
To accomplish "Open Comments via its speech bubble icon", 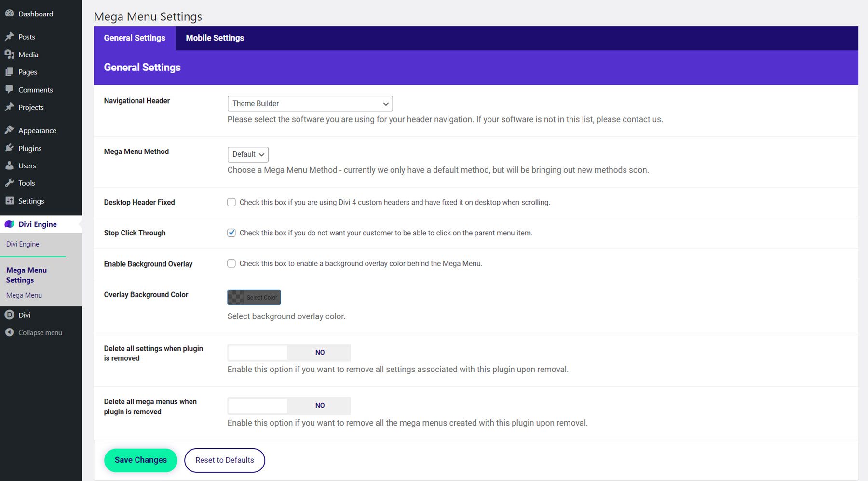I will click(10, 90).
